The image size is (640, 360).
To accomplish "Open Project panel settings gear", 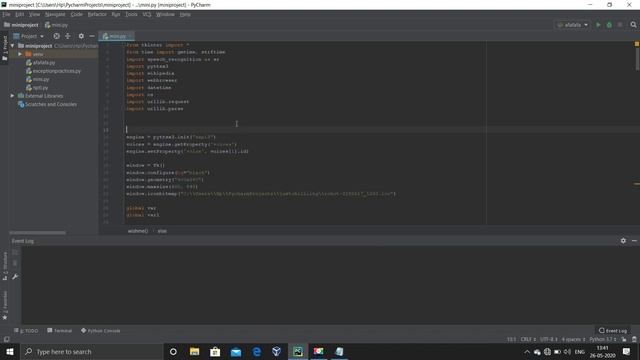I will [x=81, y=36].
